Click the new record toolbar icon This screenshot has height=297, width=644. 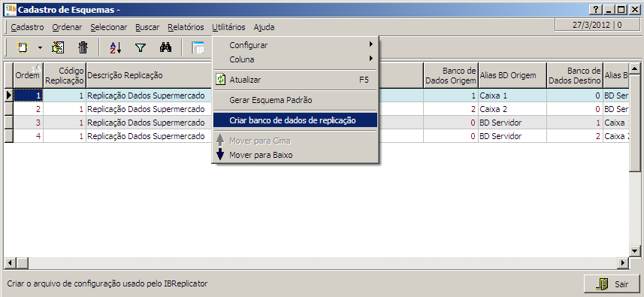point(23,47)
